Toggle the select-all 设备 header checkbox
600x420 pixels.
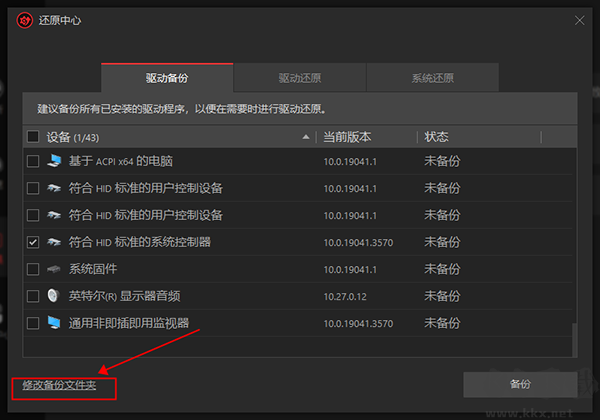pos(33,137)
